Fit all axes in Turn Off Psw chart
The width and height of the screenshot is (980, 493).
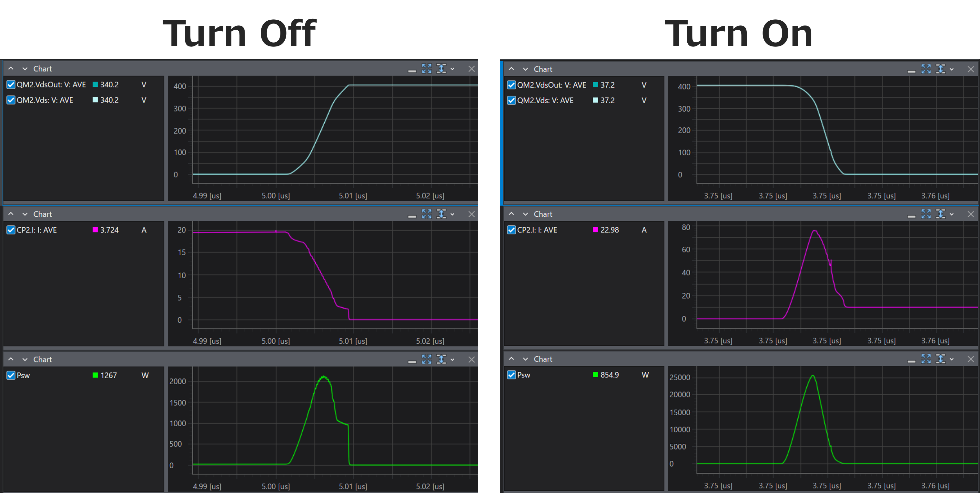click(x=427, y=359)
